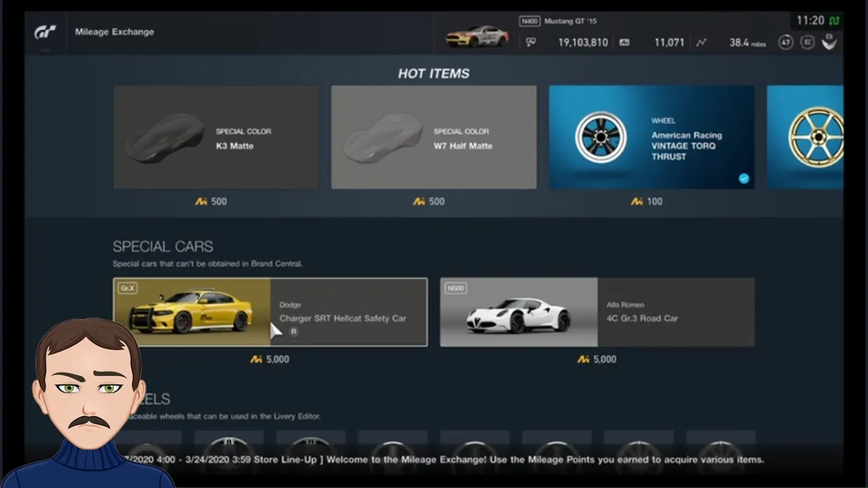Image resolution: width=868 pixels, height=488 pixels.
Task: Click the 100 price under Vintage Torq Thrust
Action: pyautogui.click(x=647, y=201)
